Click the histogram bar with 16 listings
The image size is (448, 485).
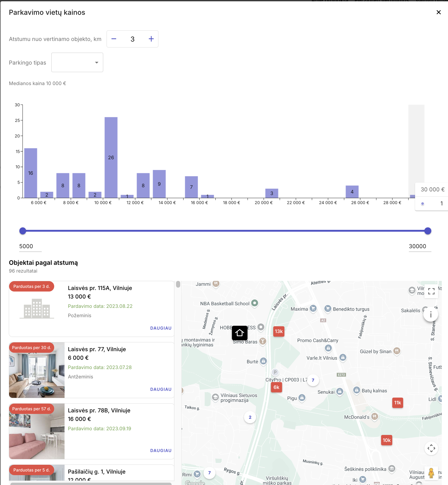(31, 173)
